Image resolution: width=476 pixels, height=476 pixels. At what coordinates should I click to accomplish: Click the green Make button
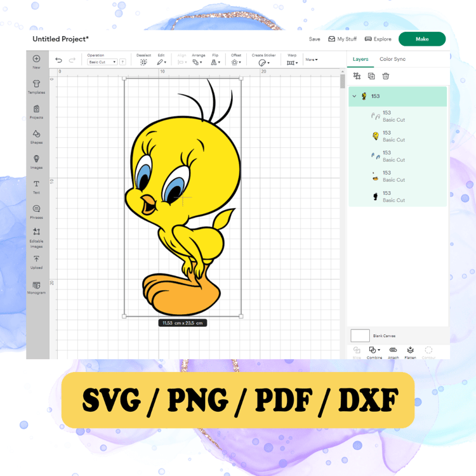point(422,39)
